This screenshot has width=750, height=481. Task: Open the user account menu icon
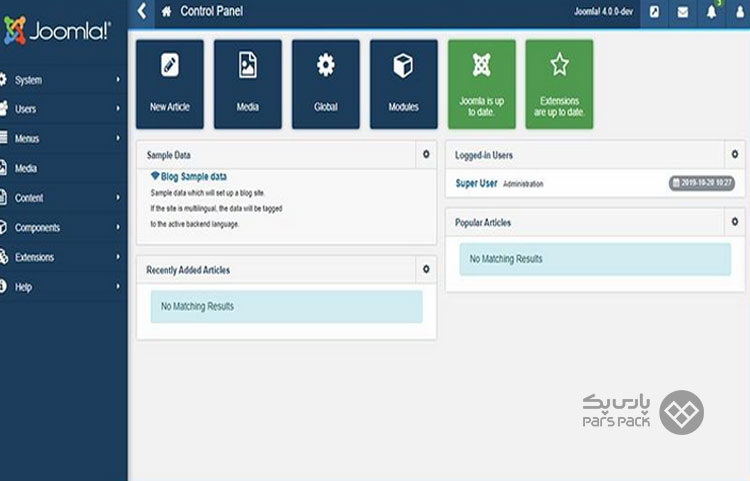tap(740, 11)
